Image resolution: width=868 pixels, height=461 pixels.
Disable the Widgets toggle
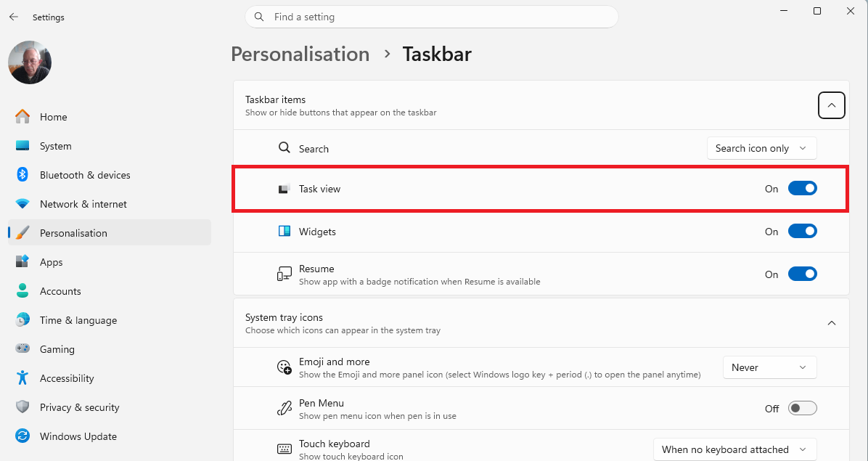click(802, 232)
